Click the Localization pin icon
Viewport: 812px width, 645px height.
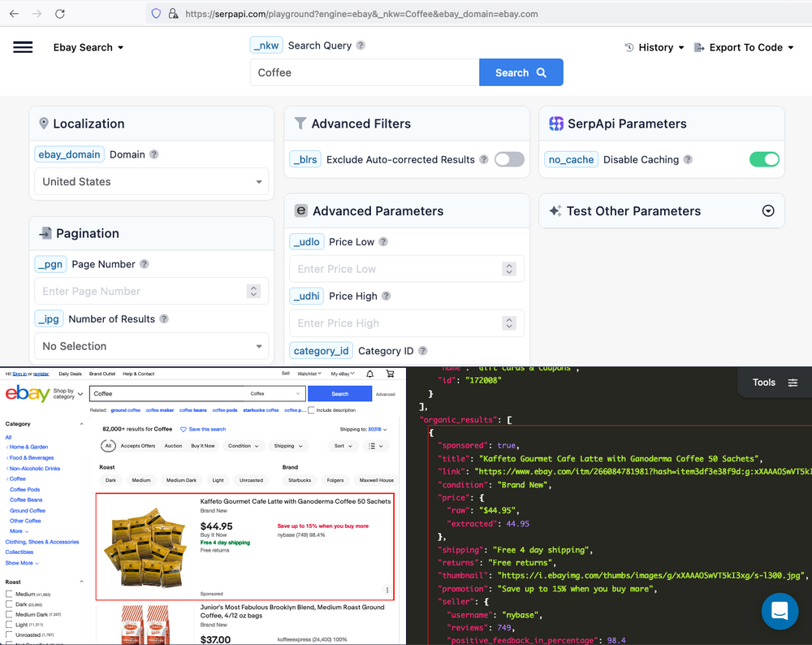click(x=45, y=123)
